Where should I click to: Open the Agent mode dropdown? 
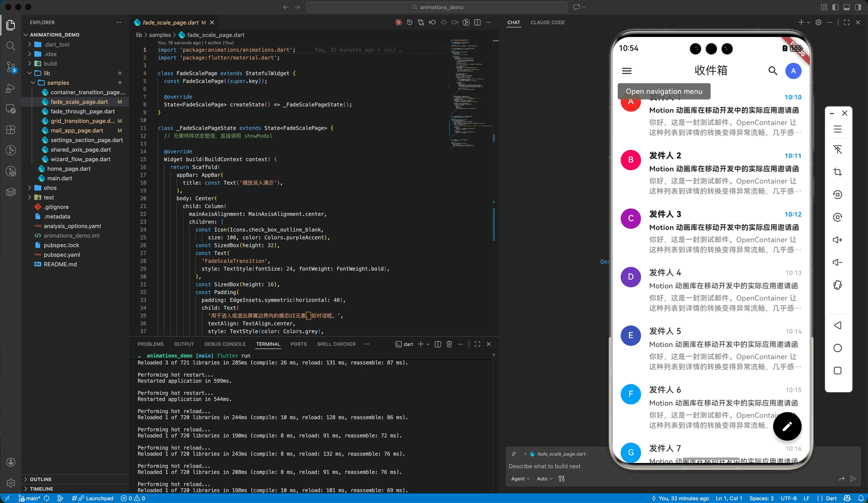[520, 479]
